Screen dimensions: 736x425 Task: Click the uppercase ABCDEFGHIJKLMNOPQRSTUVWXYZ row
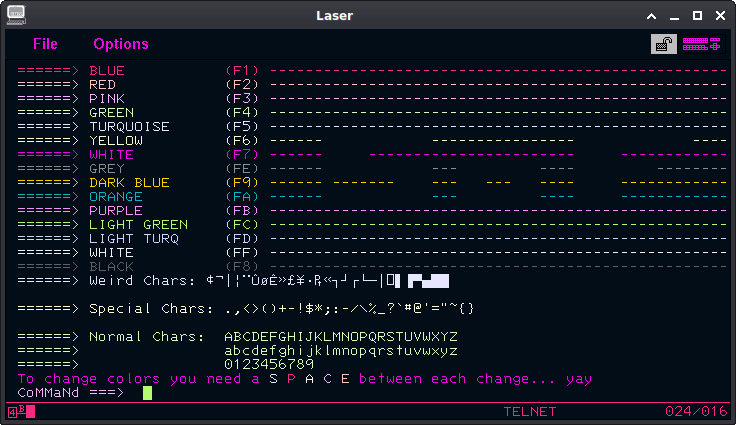click(x=341, y=337)
